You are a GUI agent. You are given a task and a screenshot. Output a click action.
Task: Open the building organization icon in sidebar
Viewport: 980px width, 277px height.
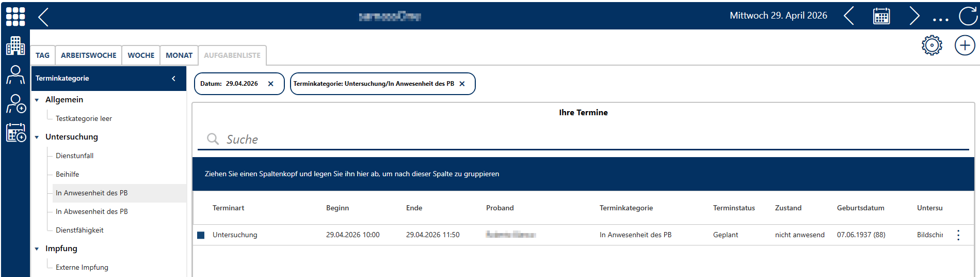pos(15,45)
